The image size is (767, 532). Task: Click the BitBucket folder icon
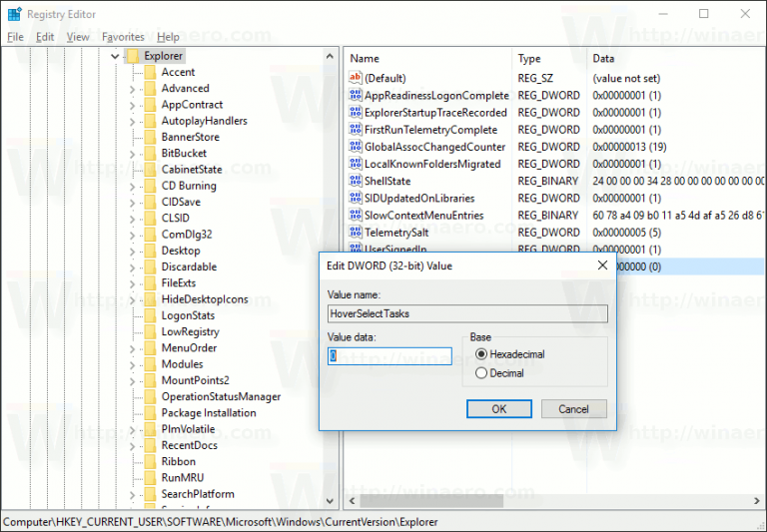(x=150, y=153)
